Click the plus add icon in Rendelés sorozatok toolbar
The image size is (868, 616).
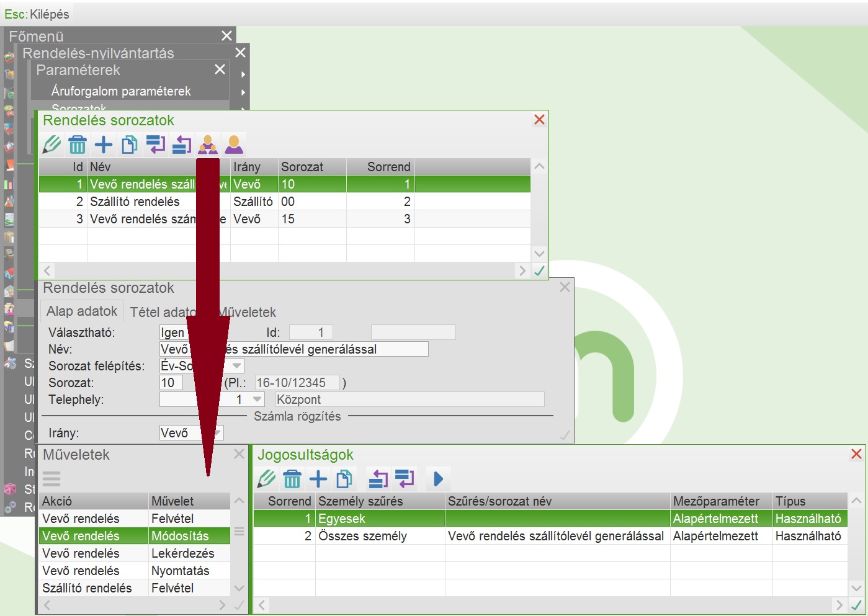pos(104,145)
